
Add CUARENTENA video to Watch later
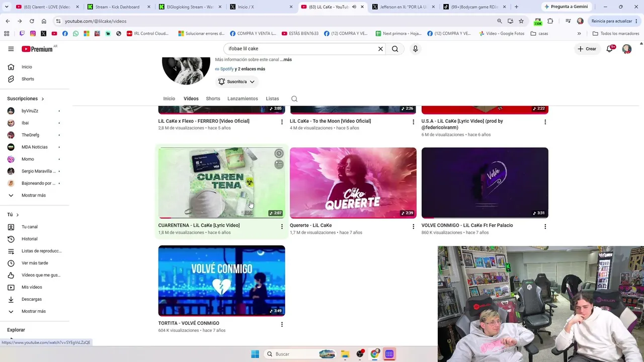tap(279, 153)
